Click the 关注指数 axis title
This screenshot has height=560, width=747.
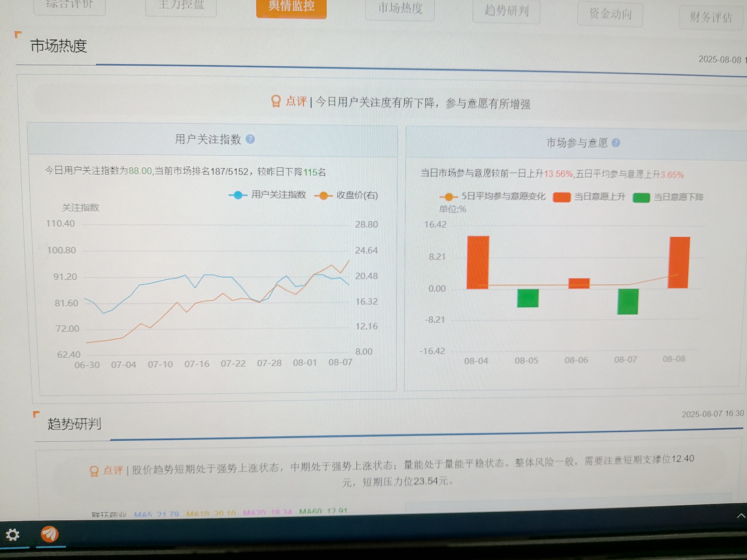tap(81, 208)
